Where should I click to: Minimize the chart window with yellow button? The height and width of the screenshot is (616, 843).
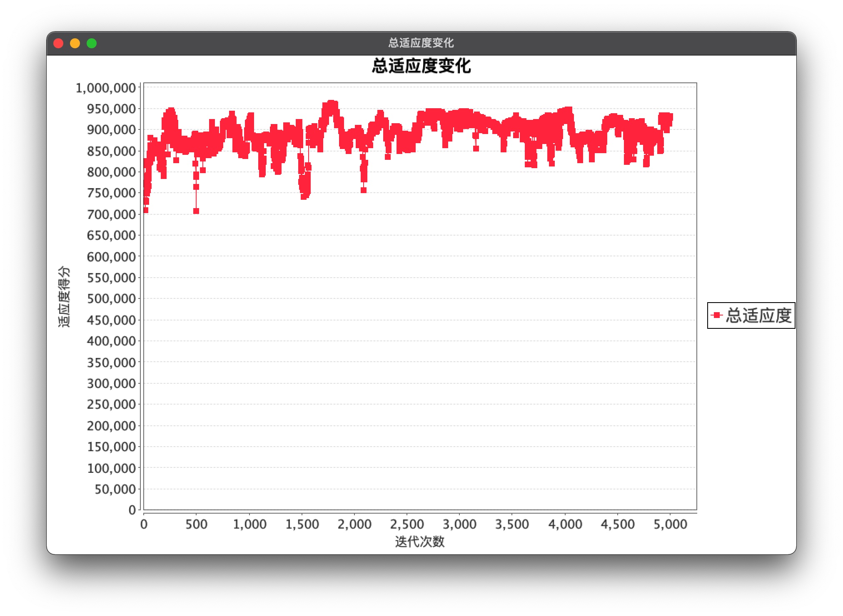[x=75, y=43]
